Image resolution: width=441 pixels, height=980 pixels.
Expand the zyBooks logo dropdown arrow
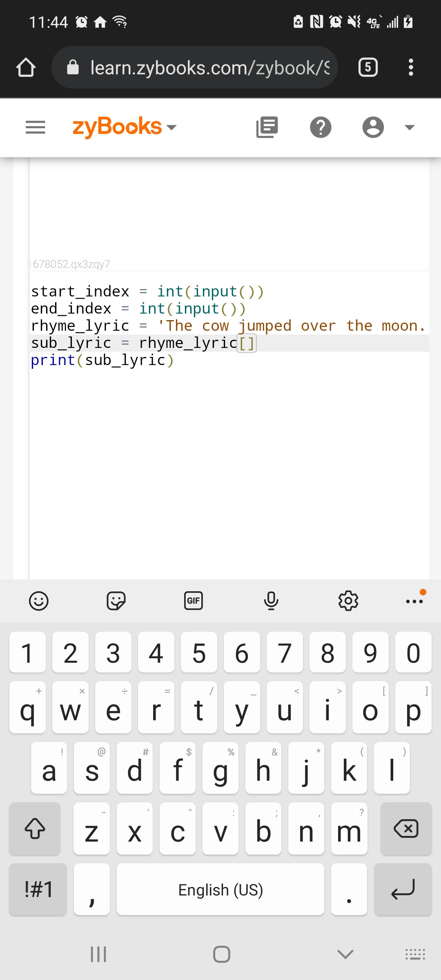(172, 127)
